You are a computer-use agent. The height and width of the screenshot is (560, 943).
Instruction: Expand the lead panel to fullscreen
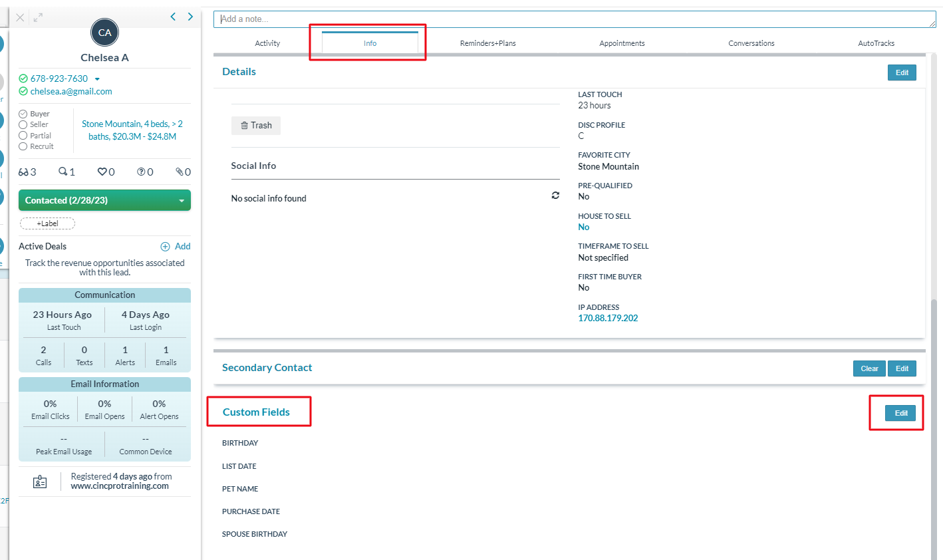coord(38,18)
